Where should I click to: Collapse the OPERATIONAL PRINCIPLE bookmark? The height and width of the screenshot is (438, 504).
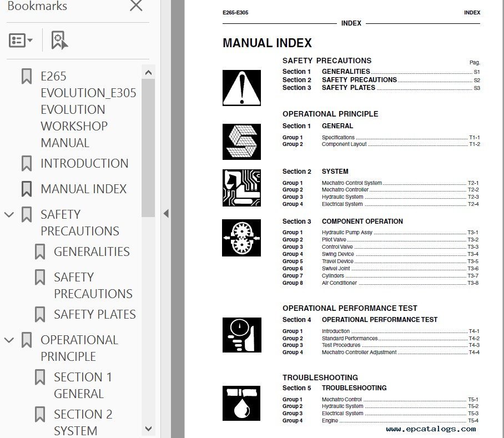pyautogui.click(x=9, y=340)
